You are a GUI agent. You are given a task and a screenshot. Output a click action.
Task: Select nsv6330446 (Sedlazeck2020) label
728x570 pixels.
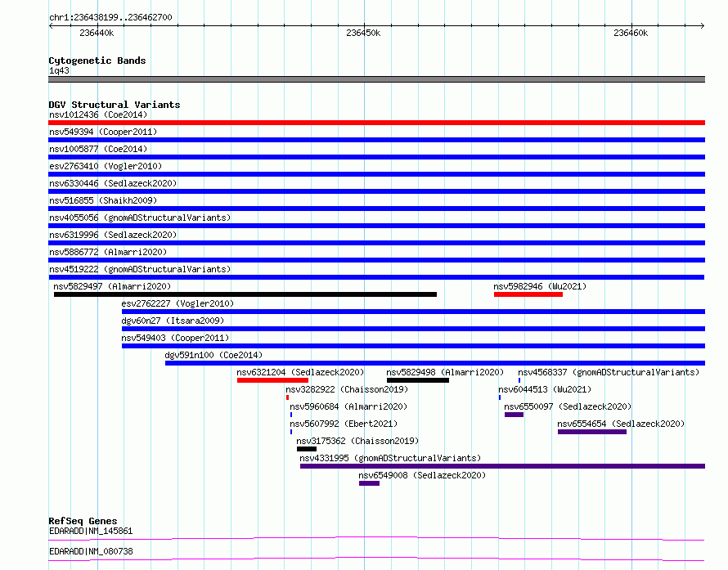(113, 183)
